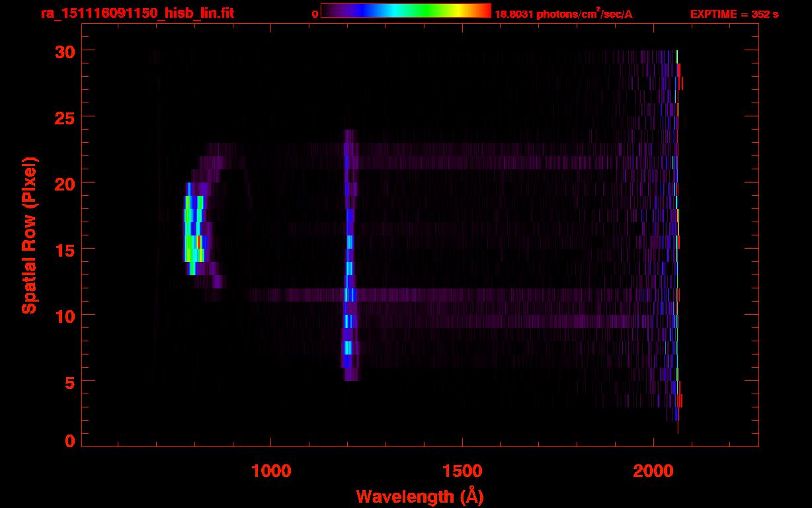The width and height of the screenshot is (812, 508).
Task: Click the EXPTIME = 352 s text
Action: (734, 14)
